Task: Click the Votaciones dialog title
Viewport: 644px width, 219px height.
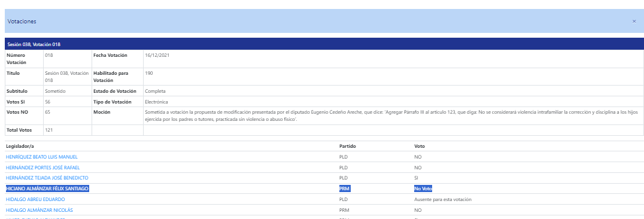Action: 22,22
